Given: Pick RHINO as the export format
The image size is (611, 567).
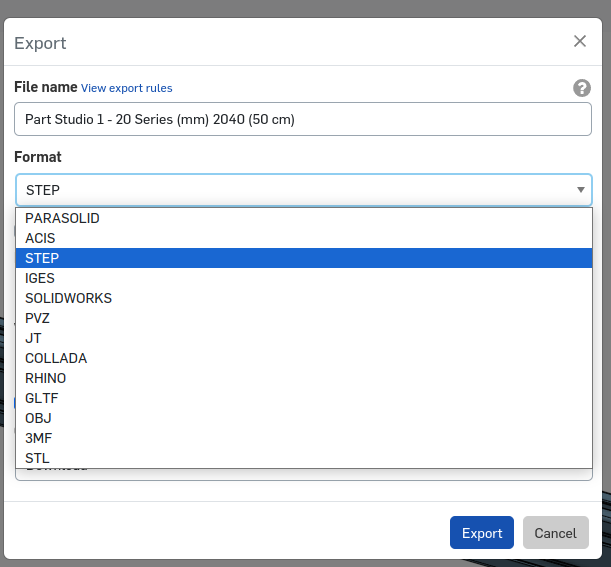Looking at the screenshot, I should 304,378.
